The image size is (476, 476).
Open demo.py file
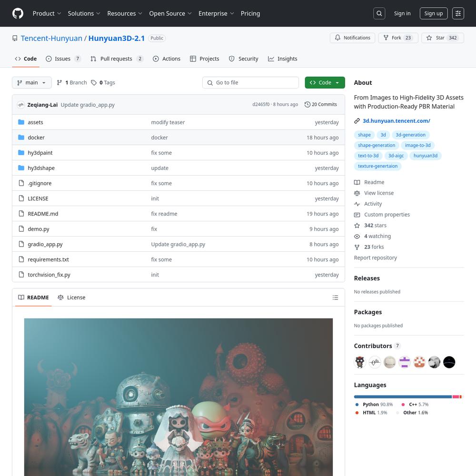[x=38, y=229]
